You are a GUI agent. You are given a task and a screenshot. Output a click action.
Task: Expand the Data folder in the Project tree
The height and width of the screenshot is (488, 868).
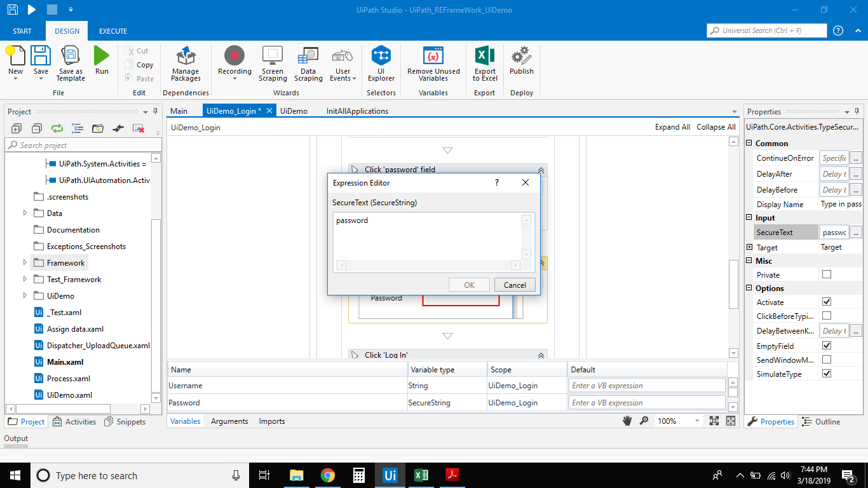(x=25, y=213)
